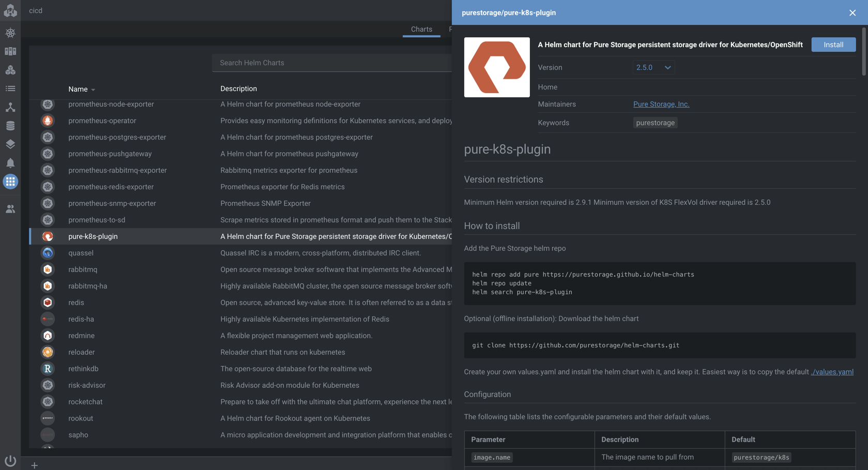Select the prometheus-pushgateway chart
Viewport: 868px width, 470px height.
point(240,154)
